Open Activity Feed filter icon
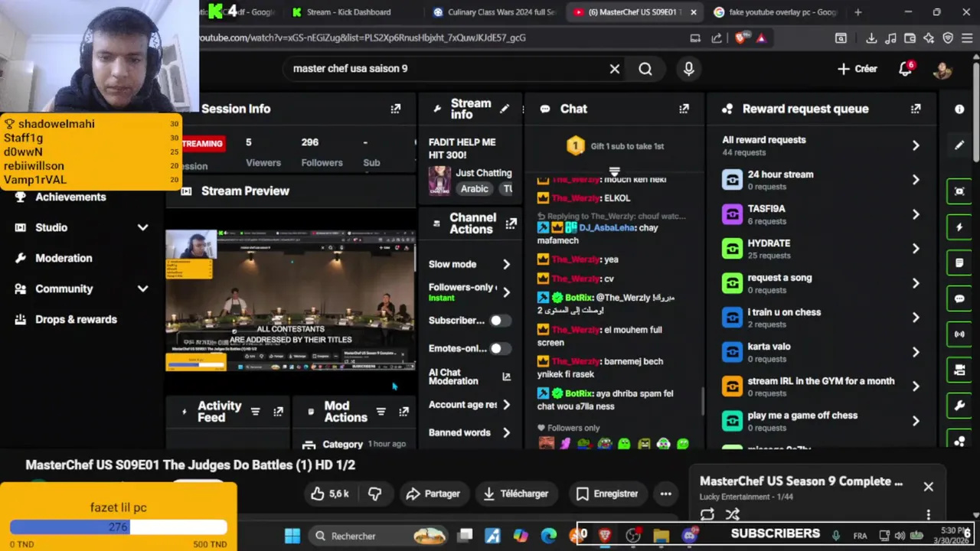Image resolution: width=980 pixels, height=551 pixels. tap(256, 412)
